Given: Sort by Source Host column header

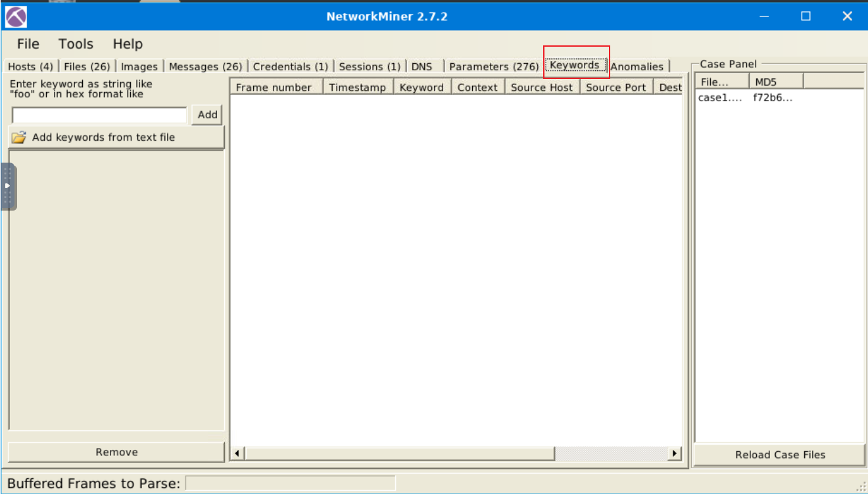Looking at the screenshot, I should (542, 87).
